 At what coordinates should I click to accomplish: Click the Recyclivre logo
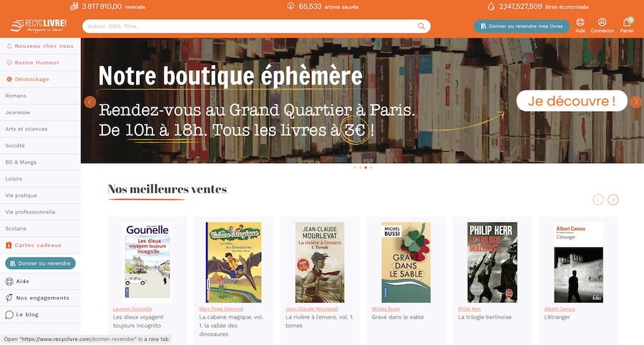pyautogui.click(x=39, y=26)
